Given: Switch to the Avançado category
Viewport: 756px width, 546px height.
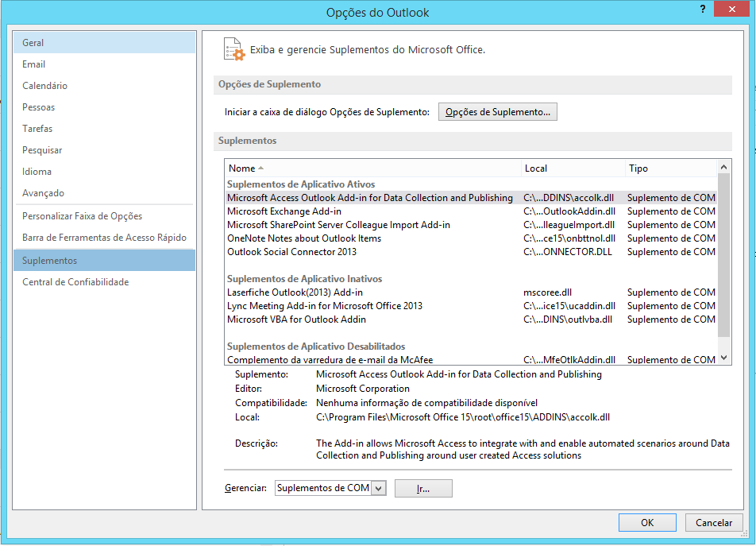Looking at the screenshot, I should 43,193.
